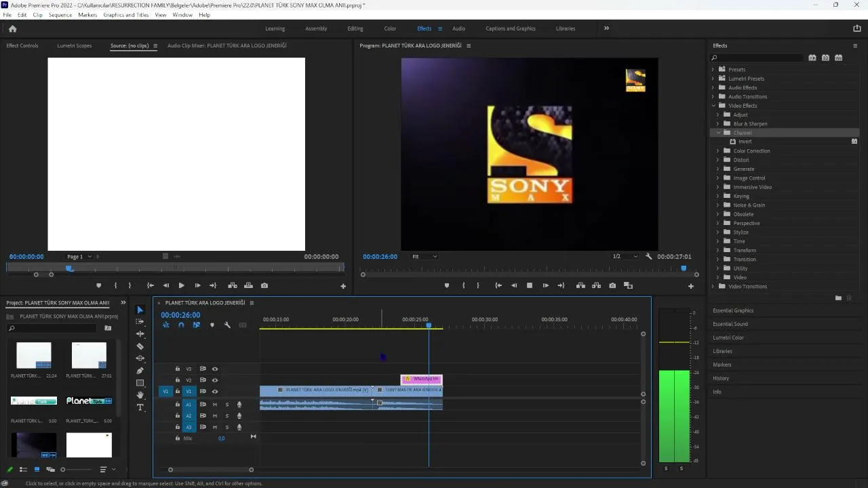Toggle V2 track output eye
This screenshot has width=868, height=488.
pos(215,380)
